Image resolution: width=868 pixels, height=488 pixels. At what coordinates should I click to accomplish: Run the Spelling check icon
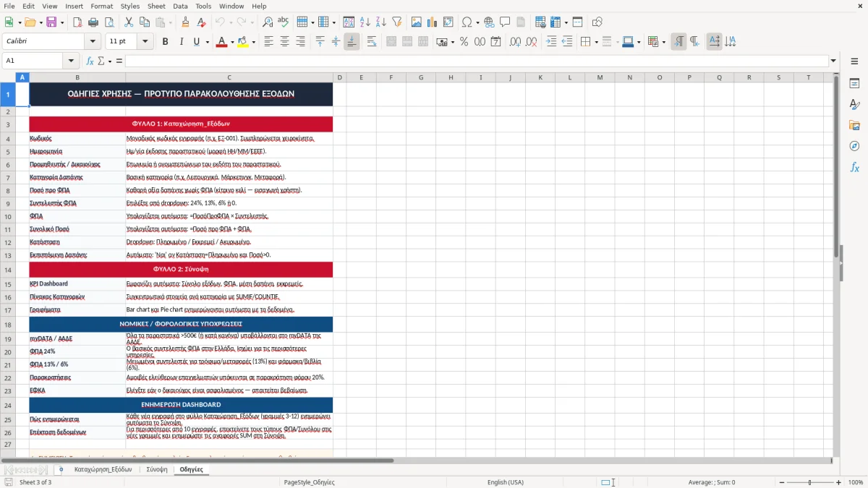pos(283,22)
